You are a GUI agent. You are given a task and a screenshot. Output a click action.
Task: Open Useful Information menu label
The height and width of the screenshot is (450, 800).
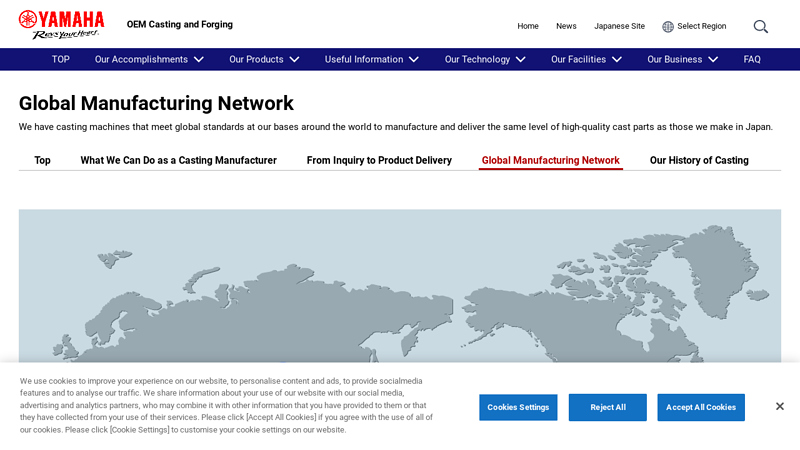click(x=364, y=60)
